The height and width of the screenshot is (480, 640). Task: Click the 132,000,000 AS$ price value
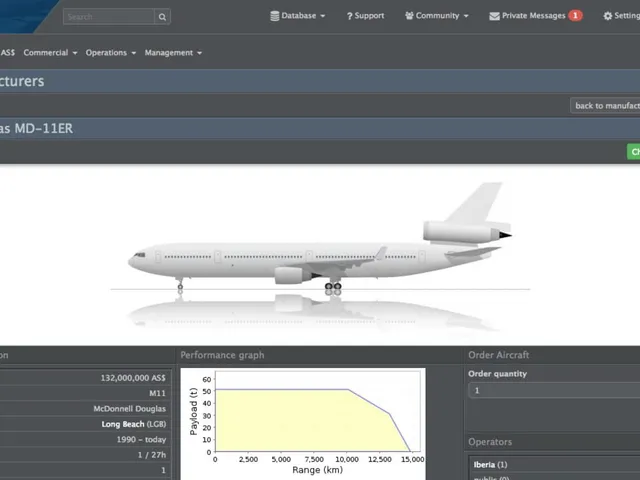click(133, 378)
